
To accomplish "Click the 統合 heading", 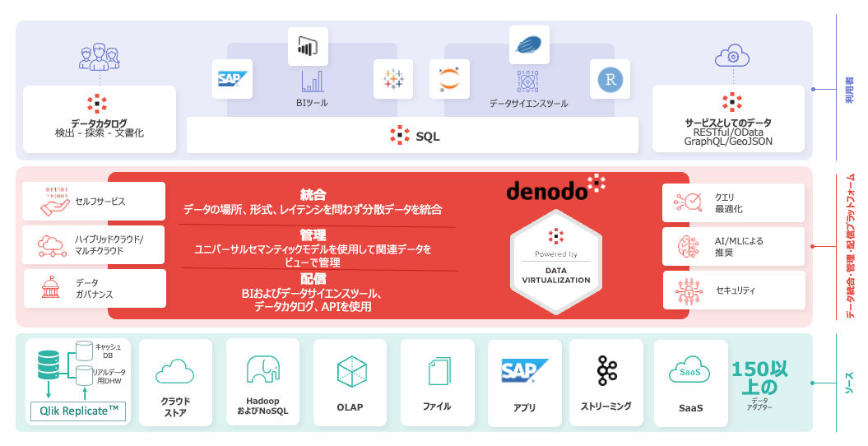I will point(313,195).
